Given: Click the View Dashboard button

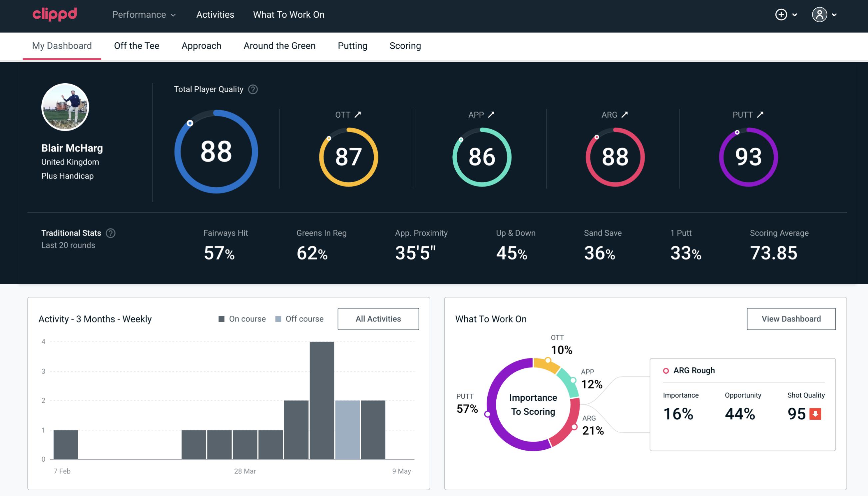Looking at the screenshot, I should pos(792,318).
